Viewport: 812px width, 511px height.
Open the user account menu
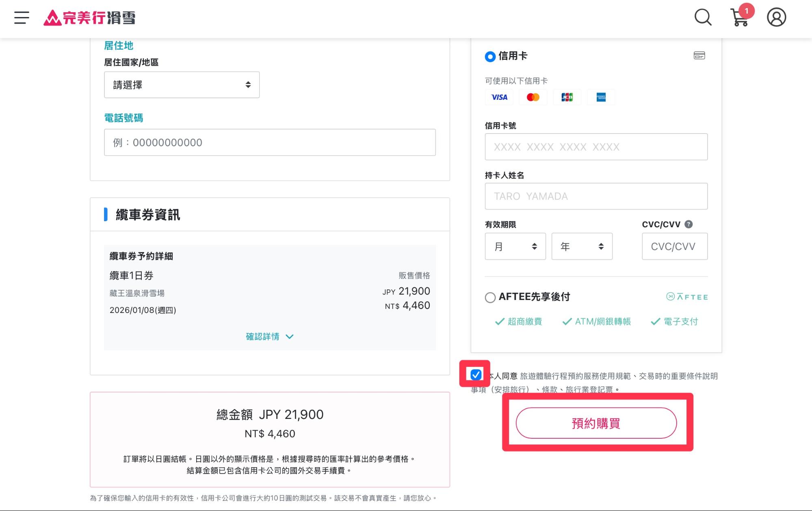tap(776, 17)
